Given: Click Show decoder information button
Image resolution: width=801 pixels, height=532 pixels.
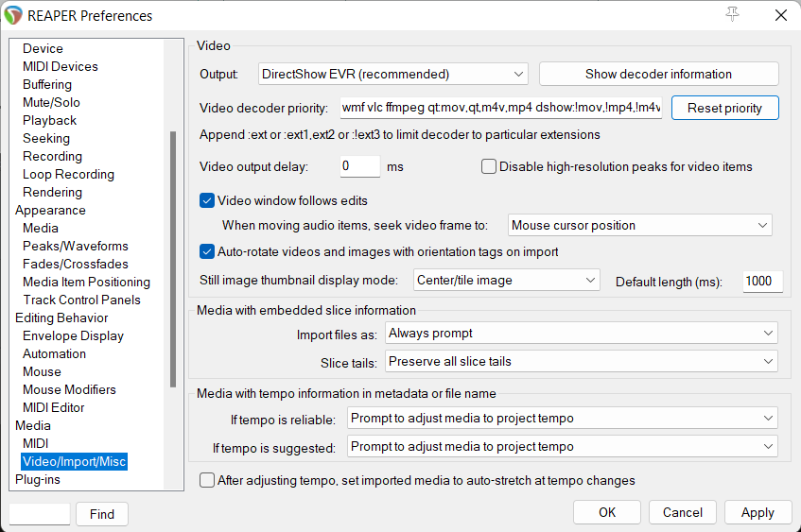Looking at the screenshot, I should pyautogui.click(x=658, y=74).
